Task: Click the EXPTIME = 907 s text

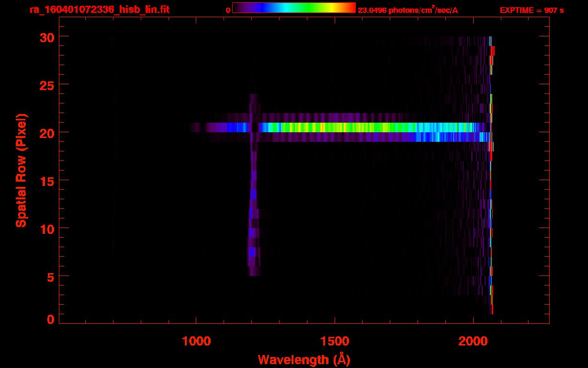Action: [x=531, y=10]
